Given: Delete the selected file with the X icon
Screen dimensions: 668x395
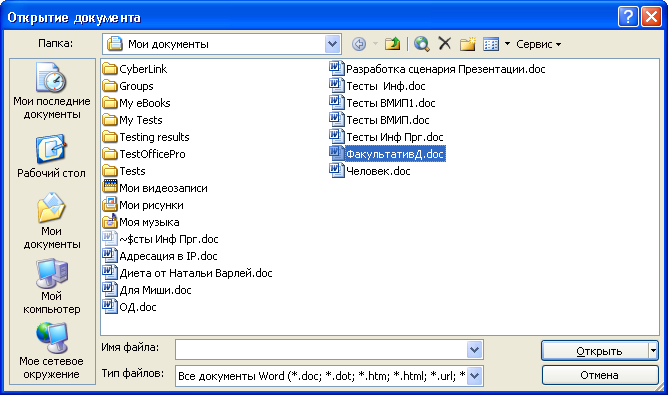Looking at the screenshot, I should [x=444, y=43].
